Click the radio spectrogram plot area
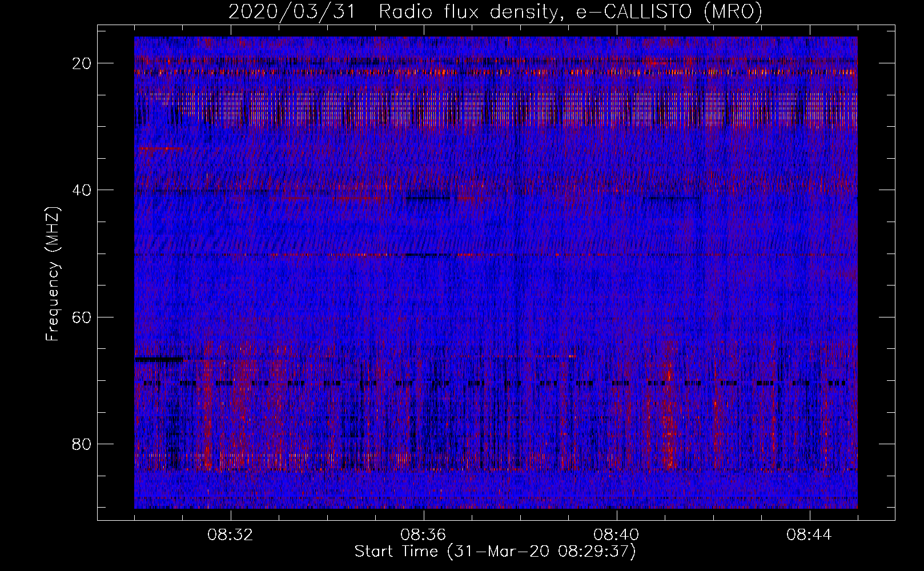 click(x=496, y=272)
